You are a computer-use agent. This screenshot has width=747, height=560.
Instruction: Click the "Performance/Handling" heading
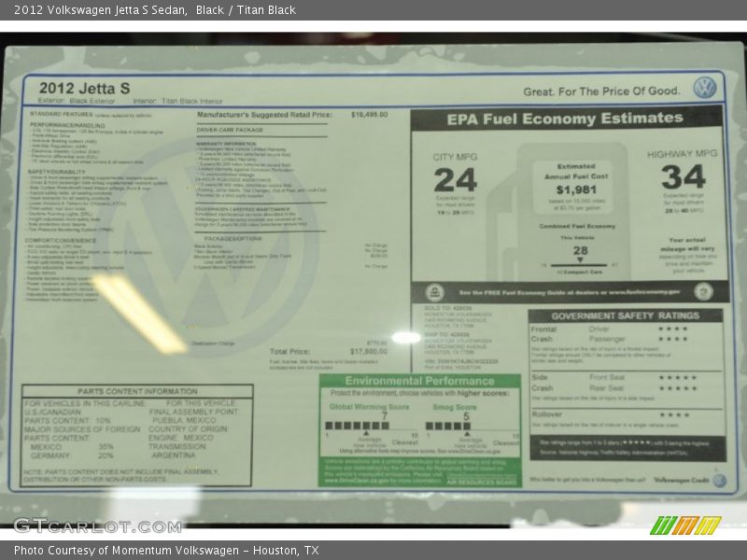[x=67, y=126]
